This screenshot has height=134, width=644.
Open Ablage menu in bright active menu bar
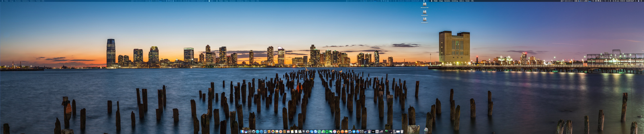point(441,1)
